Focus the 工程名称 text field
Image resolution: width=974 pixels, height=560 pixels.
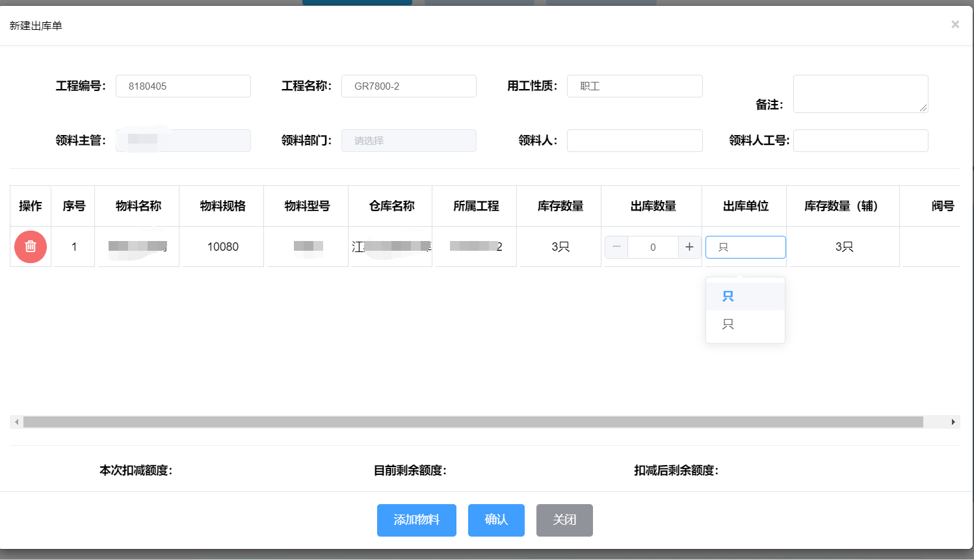pyautogui.click(x=408, y=86)
